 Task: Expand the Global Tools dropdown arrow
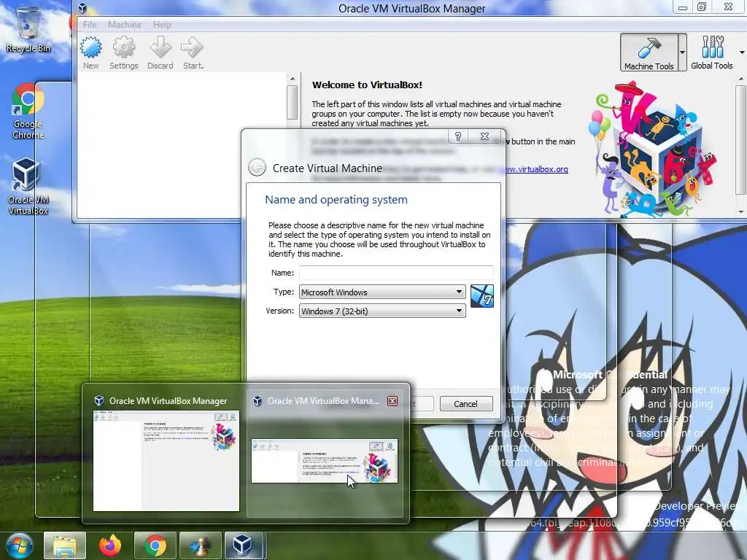(742, 52)
